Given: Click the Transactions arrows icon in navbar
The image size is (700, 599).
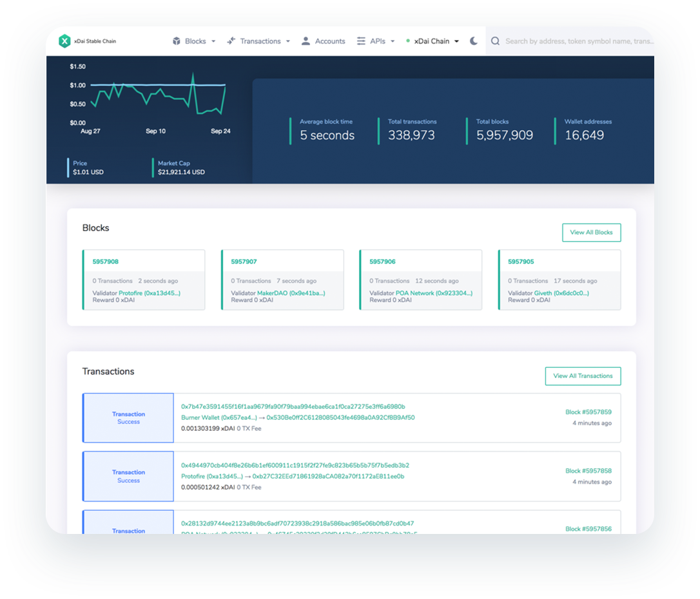Looking at the screenshot, I should click(231, 41).
